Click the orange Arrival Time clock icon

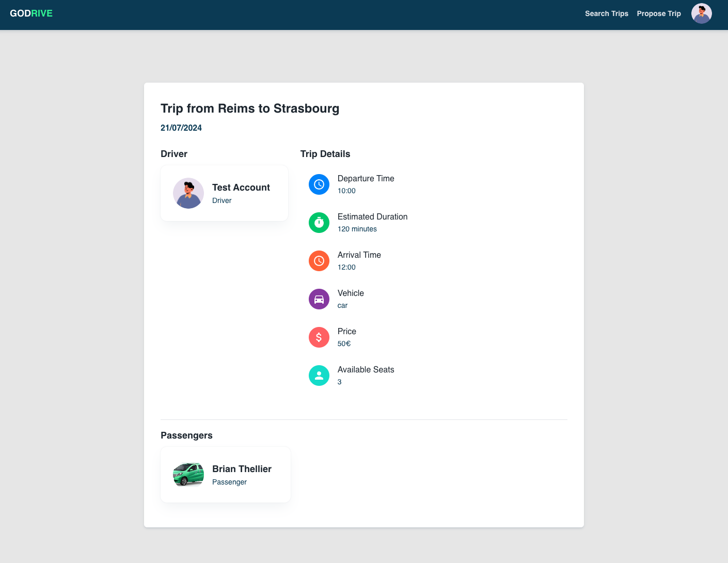point(319,261)
